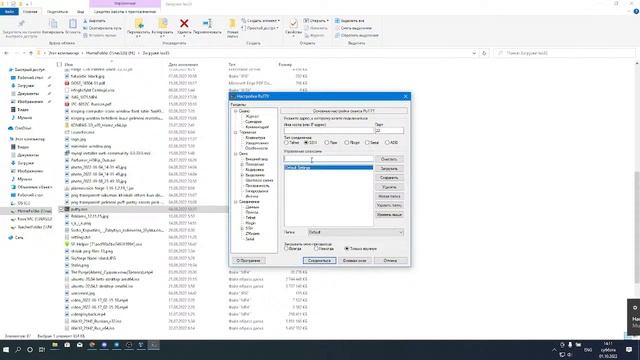Click Properties (Свойства) checkmark icon
Image resolution: width=640 pixels, height=360 pixels.
[x=293, y=24]
